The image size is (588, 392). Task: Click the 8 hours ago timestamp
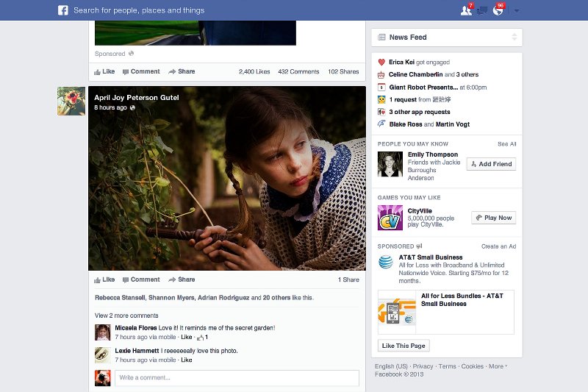pos(111,107)
